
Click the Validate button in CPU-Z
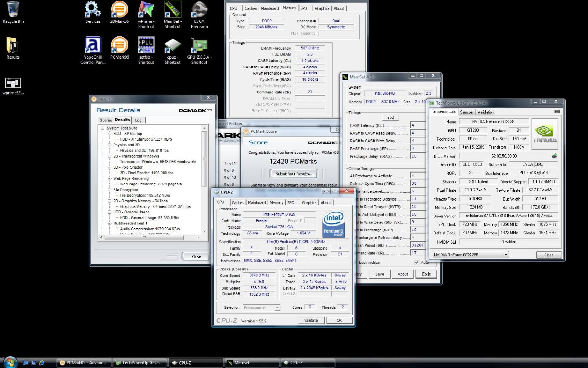point(311,320)
